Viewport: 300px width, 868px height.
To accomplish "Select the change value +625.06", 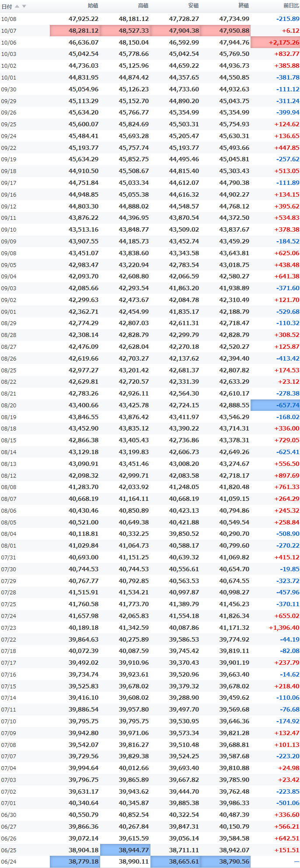I will (287, 253).
